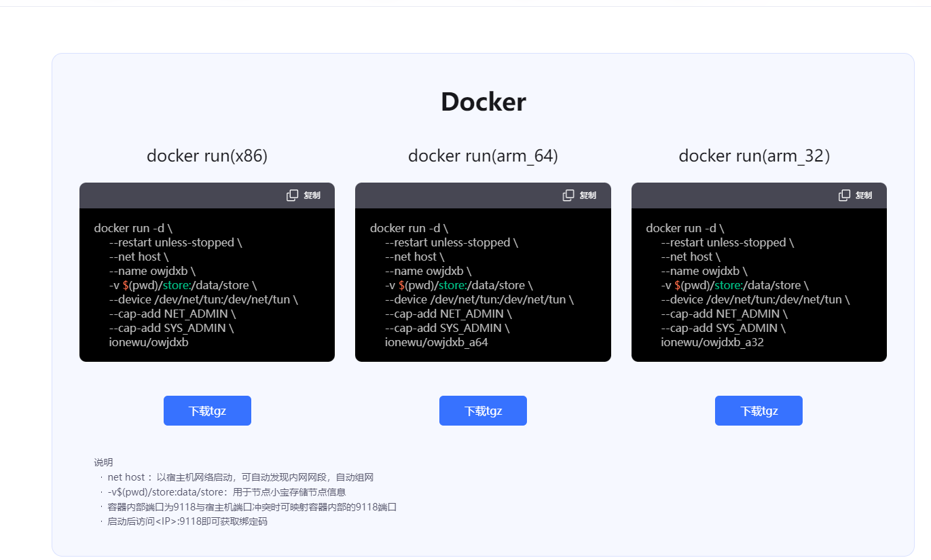
Task: Click the ionewu/owjdxb image name in x86 code
Action: click(149, 342)
